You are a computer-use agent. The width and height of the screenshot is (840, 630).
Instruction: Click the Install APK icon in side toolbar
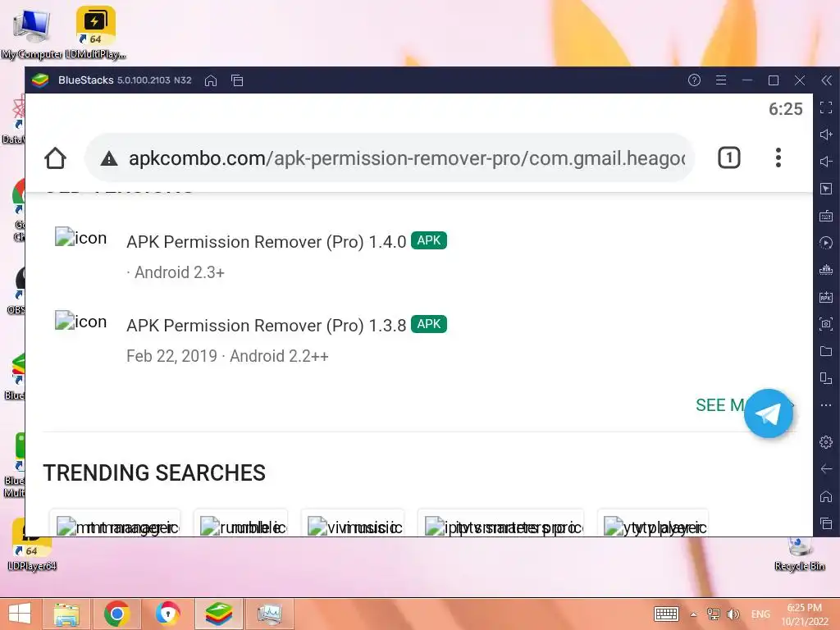[826, 297]
